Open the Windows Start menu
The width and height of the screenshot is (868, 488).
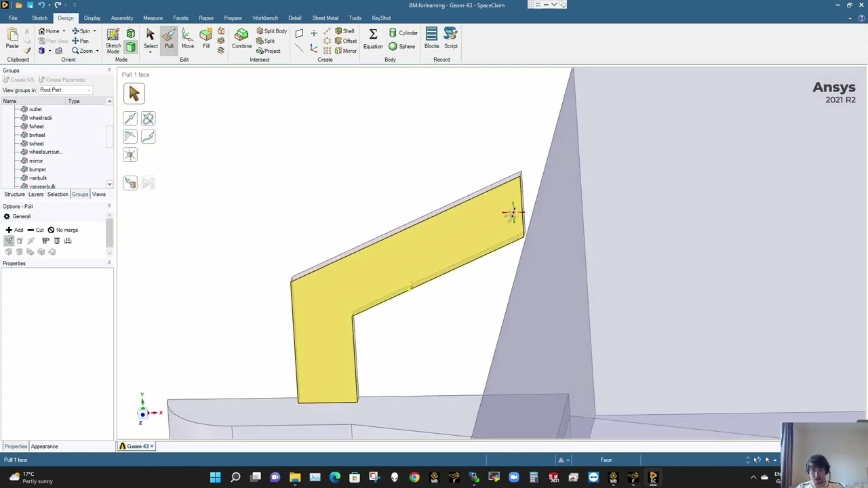click(x=216, y=477)
